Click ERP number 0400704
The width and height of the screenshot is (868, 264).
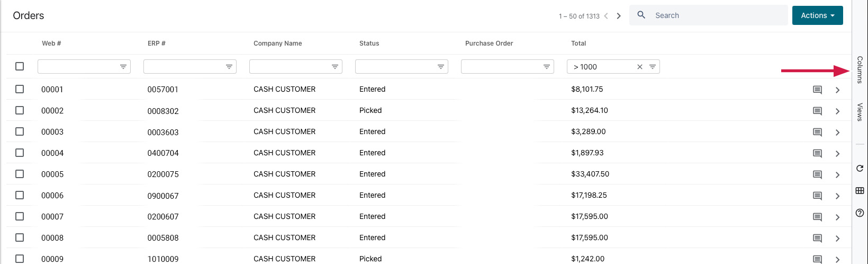[163, 153]
